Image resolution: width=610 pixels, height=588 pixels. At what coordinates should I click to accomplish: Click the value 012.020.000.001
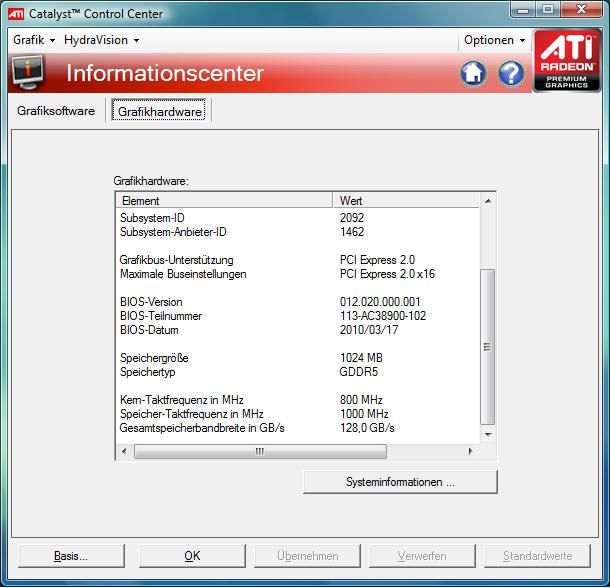point(380,302)
